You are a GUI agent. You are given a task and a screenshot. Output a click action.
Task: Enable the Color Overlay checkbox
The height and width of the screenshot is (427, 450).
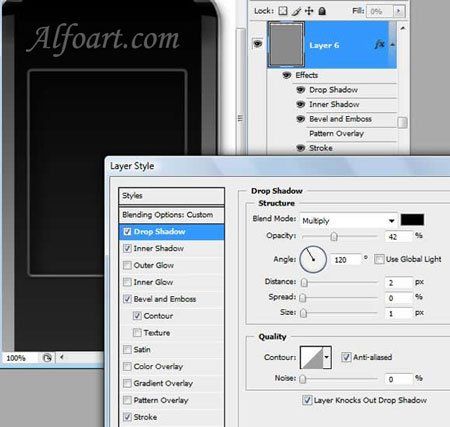click(127, 366)
